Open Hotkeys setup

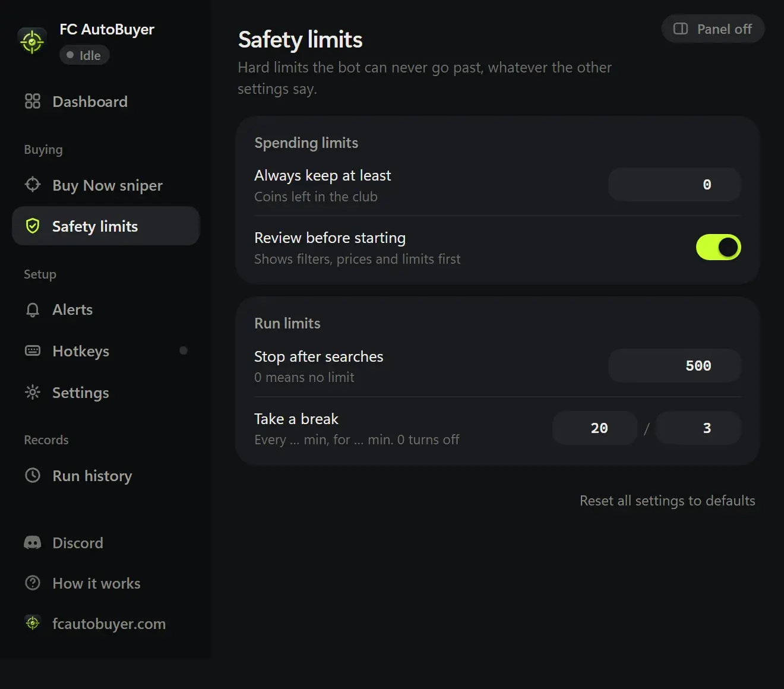(106, 351)
